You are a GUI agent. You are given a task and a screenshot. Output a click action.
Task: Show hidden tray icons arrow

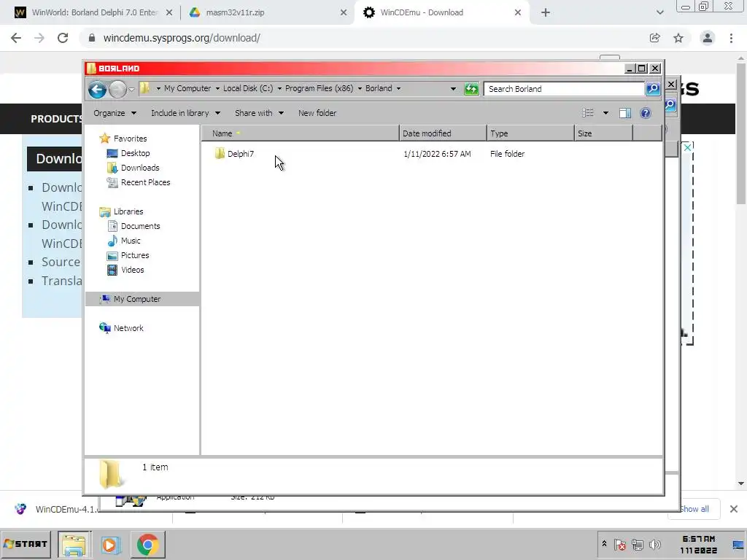[x=604, y=544]
